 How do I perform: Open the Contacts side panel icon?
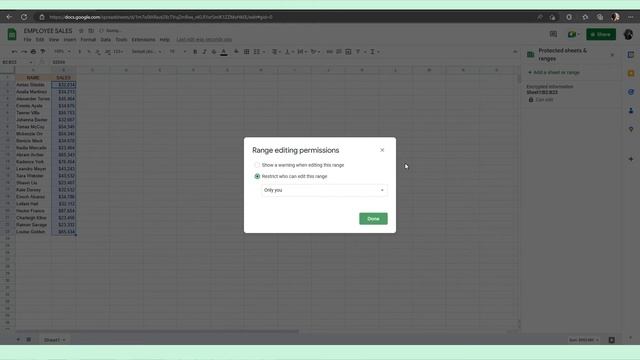click(631, 111)
